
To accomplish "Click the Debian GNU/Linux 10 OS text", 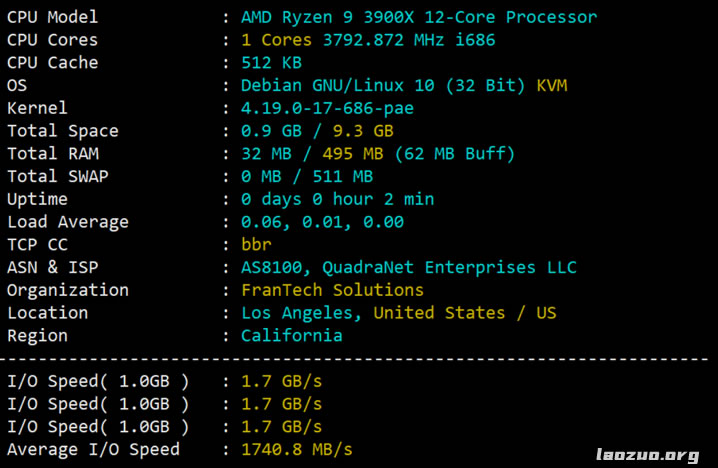I will (x=382, y=85).
